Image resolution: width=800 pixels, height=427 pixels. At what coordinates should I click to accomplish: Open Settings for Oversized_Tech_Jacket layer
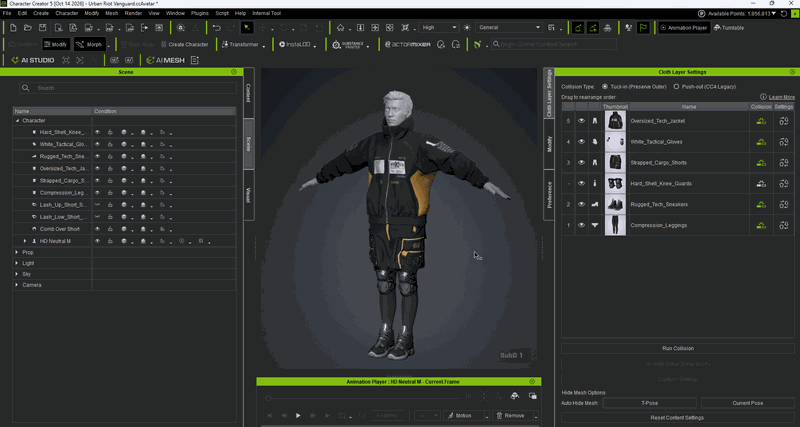784,121
